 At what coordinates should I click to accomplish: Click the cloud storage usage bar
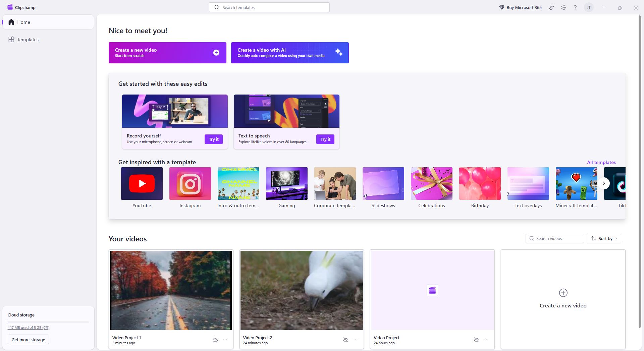coord(48,322)
